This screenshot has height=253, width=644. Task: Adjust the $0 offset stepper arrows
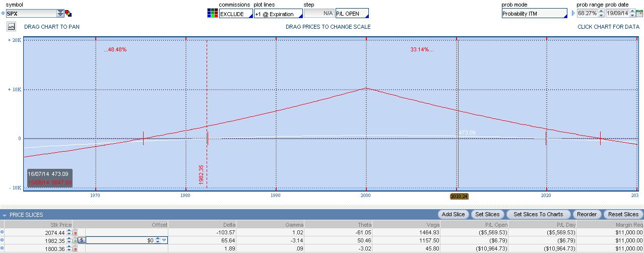click(x=157, y=240)
